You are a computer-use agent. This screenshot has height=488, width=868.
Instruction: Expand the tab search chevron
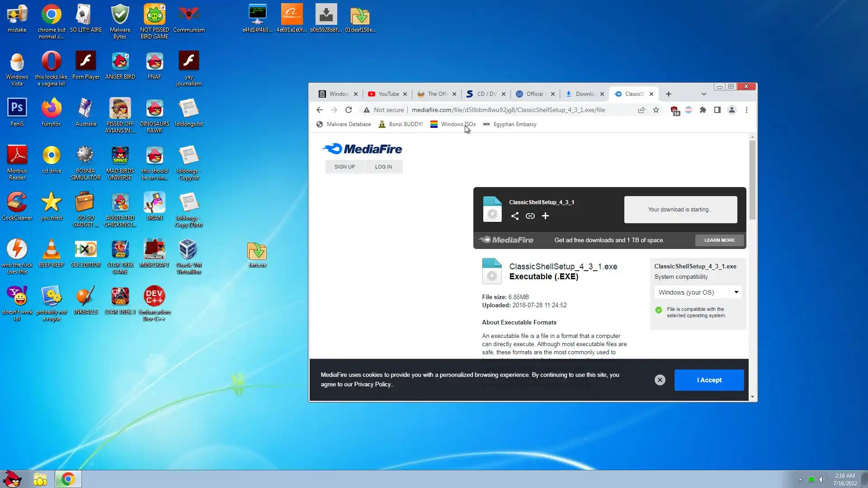pos(703,94)
